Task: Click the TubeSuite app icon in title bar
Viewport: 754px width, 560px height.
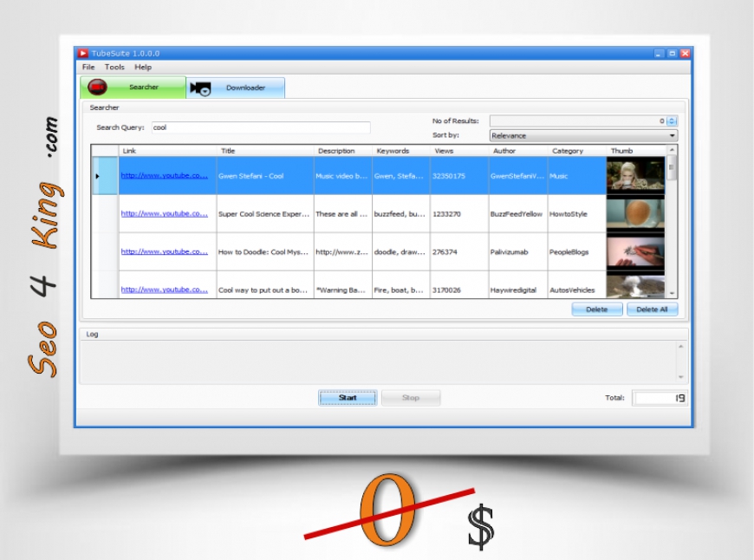Action: [83, 54]
